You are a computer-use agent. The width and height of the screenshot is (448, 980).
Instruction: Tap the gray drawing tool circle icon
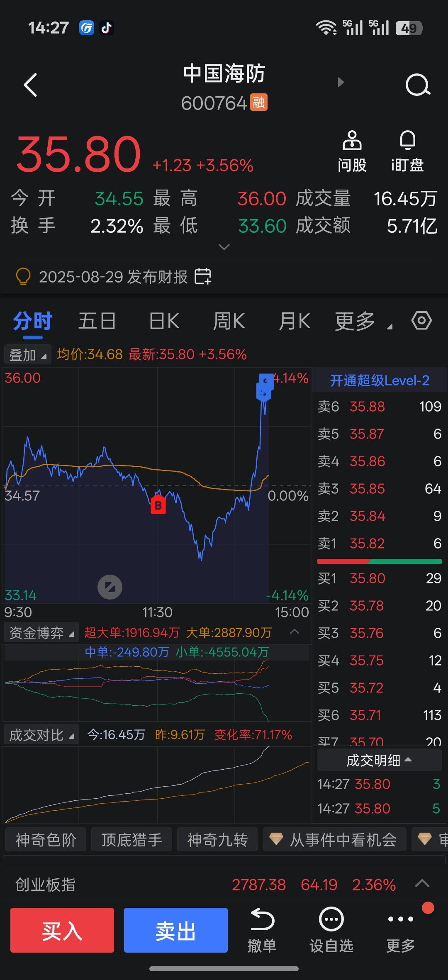110,587
